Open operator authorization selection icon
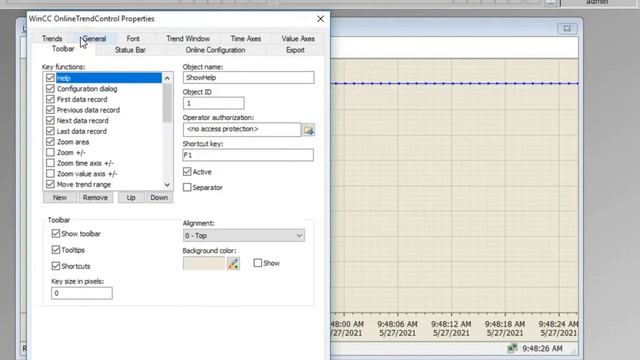The height and width of the screenshot is (360, 640). pos(309,130)
